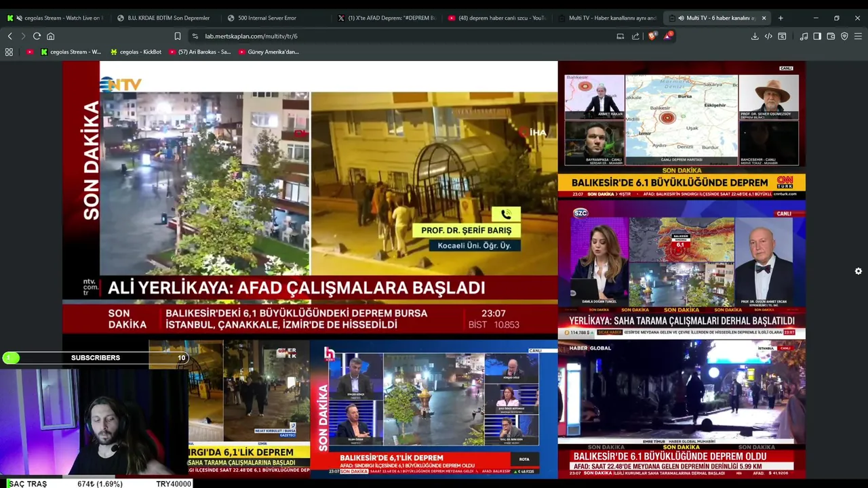Click the Haber Global stream tile

(682, 409)
